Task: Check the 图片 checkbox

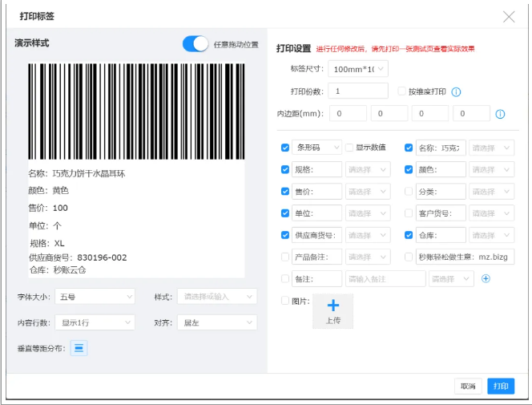Action: [x=285, y=301]
